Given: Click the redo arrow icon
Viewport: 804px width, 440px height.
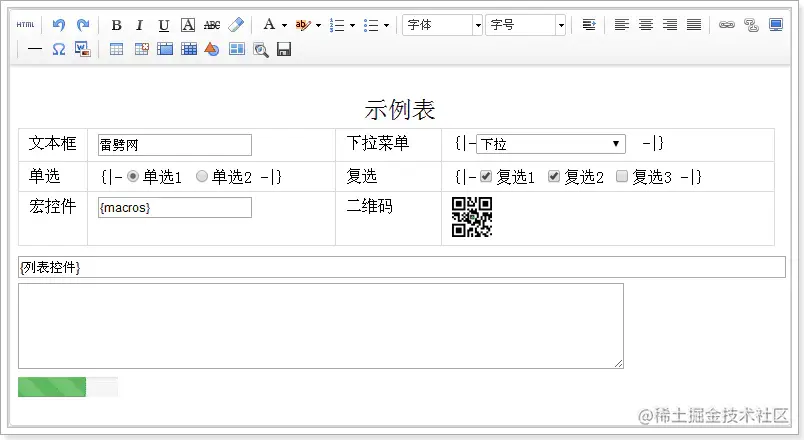Looking at the screenshot, I should coord(83,25).
